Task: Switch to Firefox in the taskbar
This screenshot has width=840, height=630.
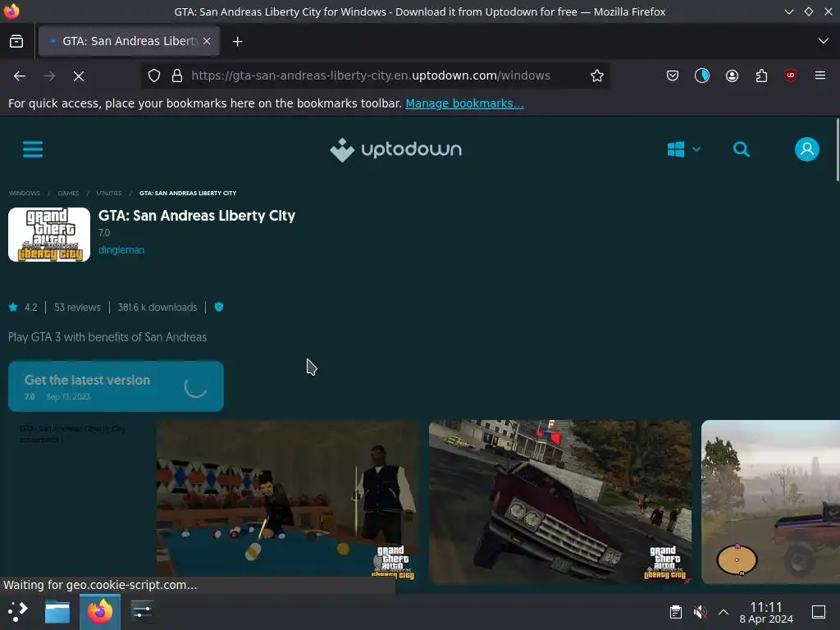Action: [x=99, y=611]
